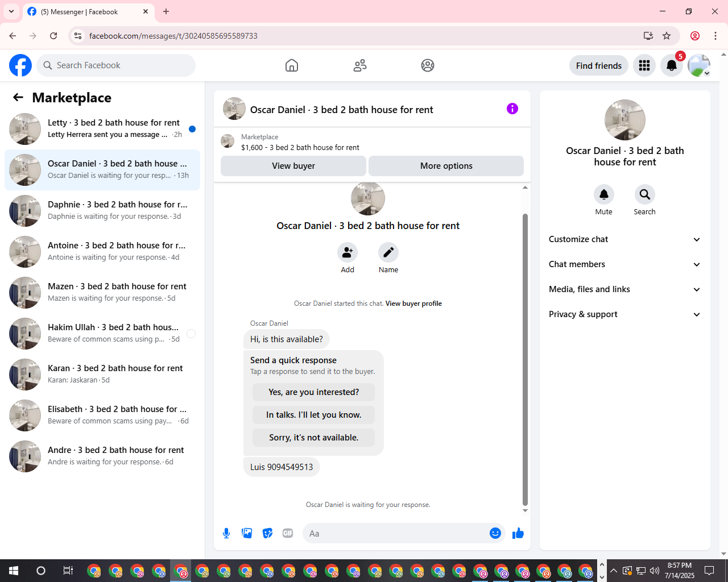Open the Andre conversation
The image size is (728, 582).
coord(102,456)
